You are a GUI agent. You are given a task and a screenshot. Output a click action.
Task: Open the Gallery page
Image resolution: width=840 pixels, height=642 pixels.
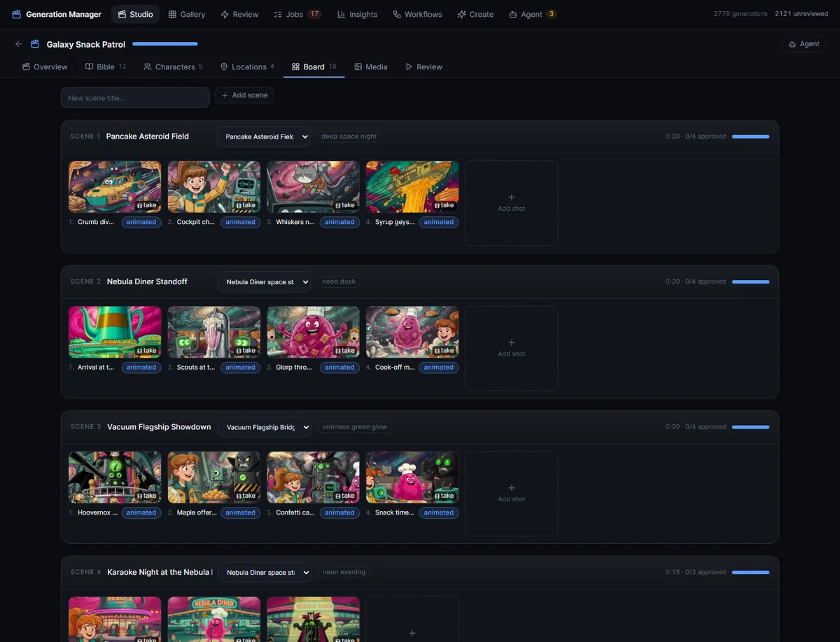click(x=187, y=14)
